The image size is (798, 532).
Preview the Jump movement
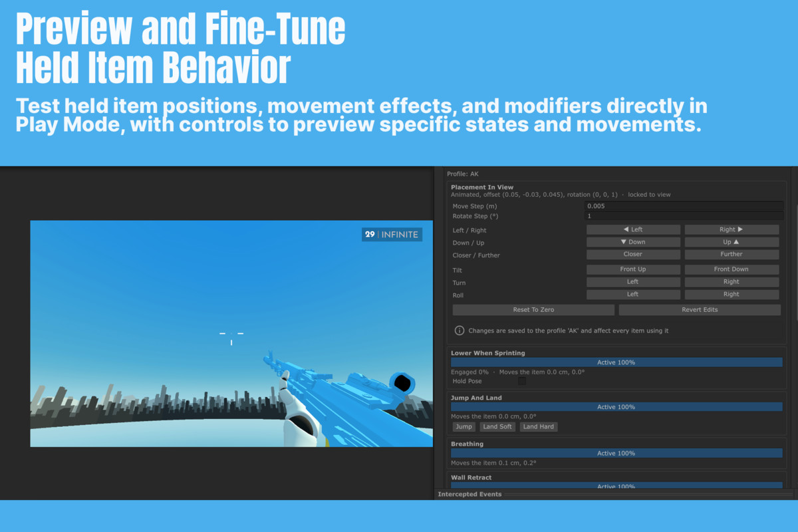464,427
